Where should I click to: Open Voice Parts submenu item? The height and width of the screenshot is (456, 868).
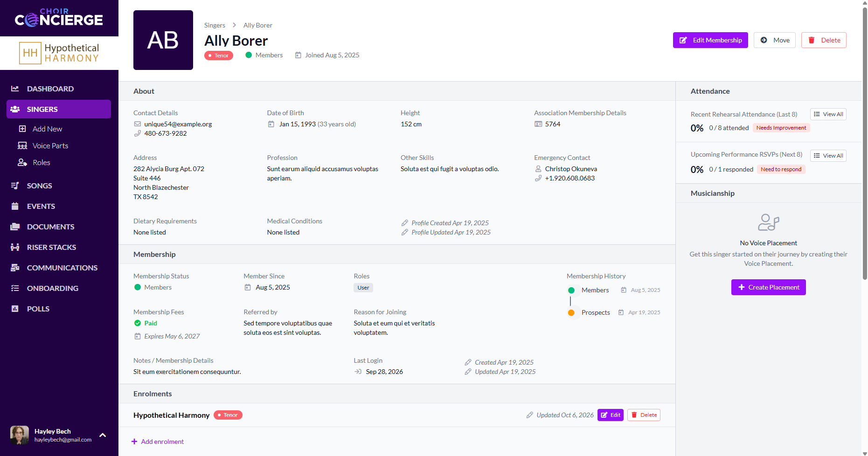tap(50, 145)
